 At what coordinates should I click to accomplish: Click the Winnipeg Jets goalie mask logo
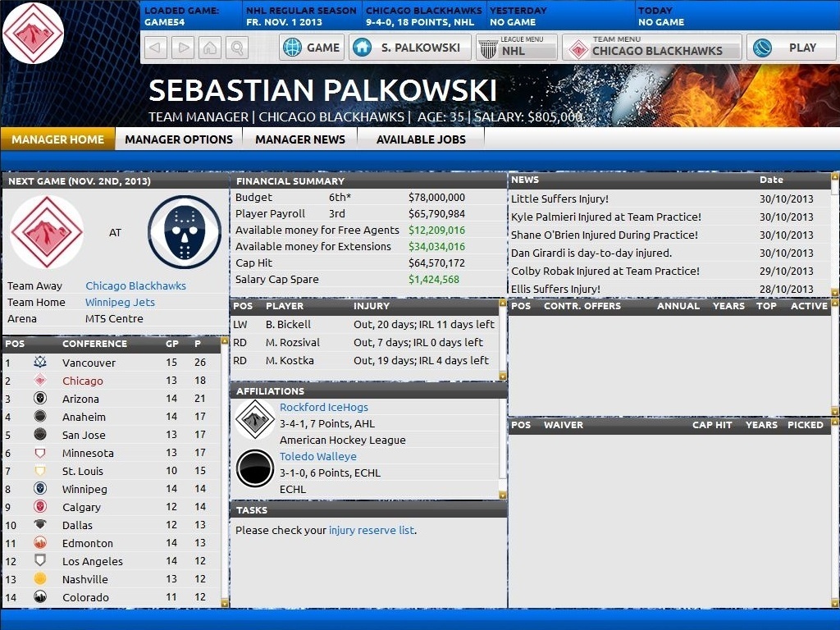click(185, 232)
